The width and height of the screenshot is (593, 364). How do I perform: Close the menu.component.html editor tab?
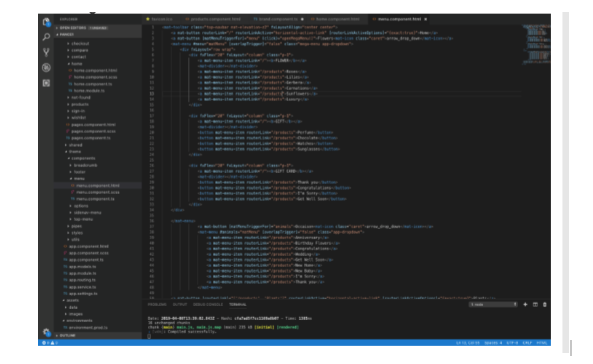pyautogui.click(x=425, y=19)
